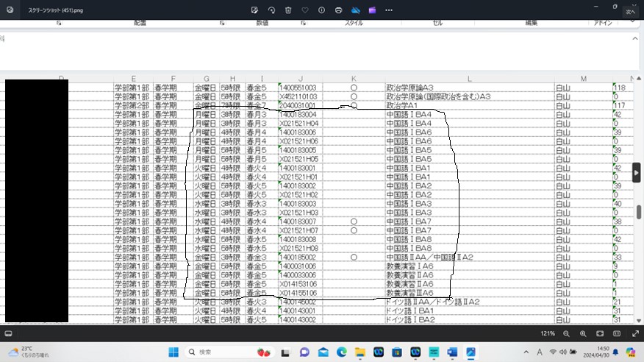Click the cell text 教養演習ⅢA6
This screenshot has width=644, height=362.
[x=409, y=293]
